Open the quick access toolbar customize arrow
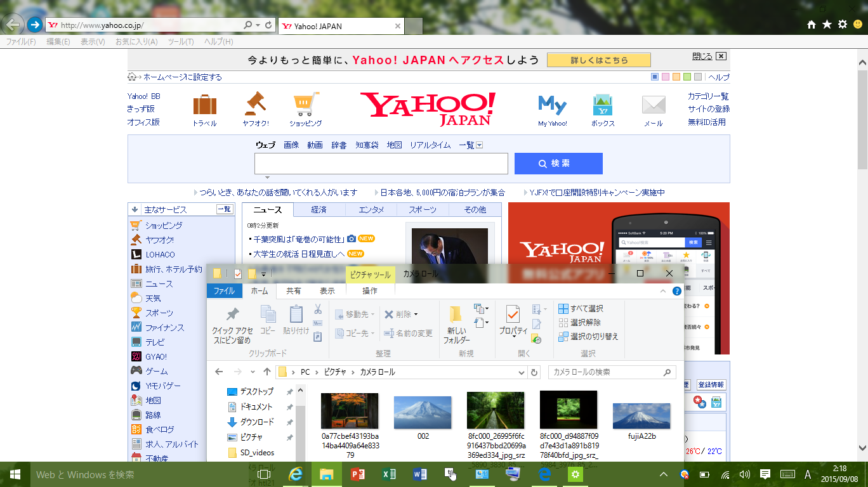This screenshot has width=868, height=487. pos(263,274)
